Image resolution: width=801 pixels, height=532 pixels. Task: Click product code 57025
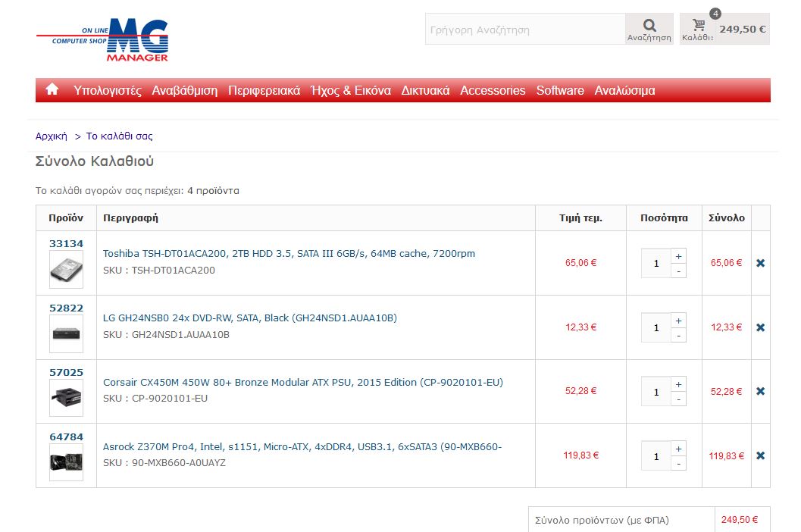(66, 373)
